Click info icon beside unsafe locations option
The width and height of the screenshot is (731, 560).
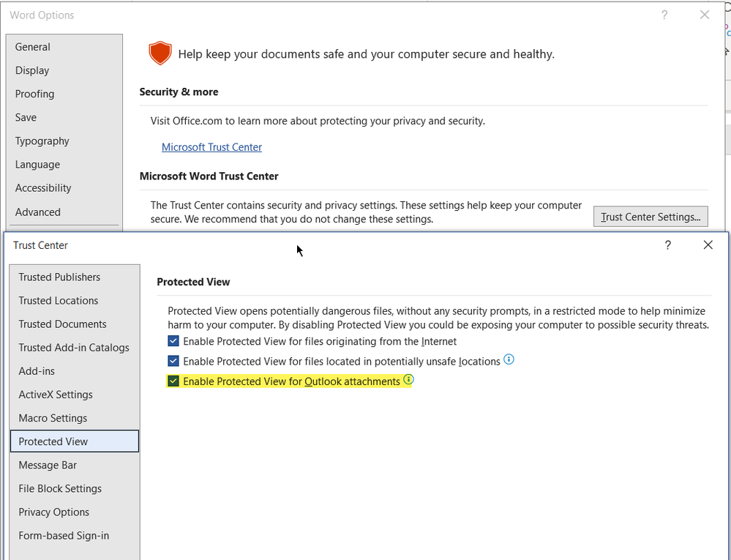click(x=509, y=359)
